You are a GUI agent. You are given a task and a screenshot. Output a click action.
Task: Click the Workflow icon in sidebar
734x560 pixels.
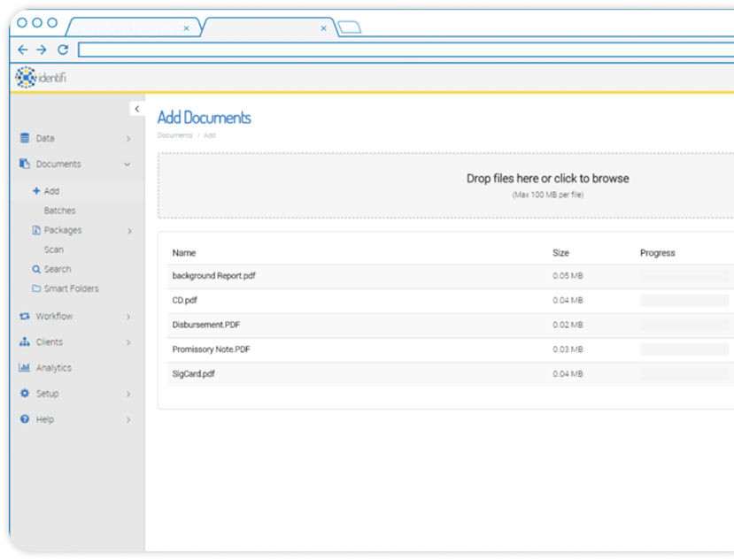pos(25,316)
